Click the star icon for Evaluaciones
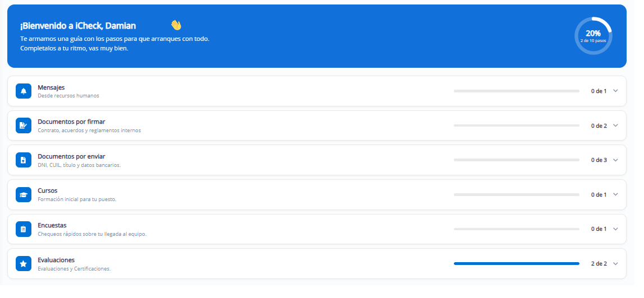Screen dimensions: 644x298 [24, 264]
